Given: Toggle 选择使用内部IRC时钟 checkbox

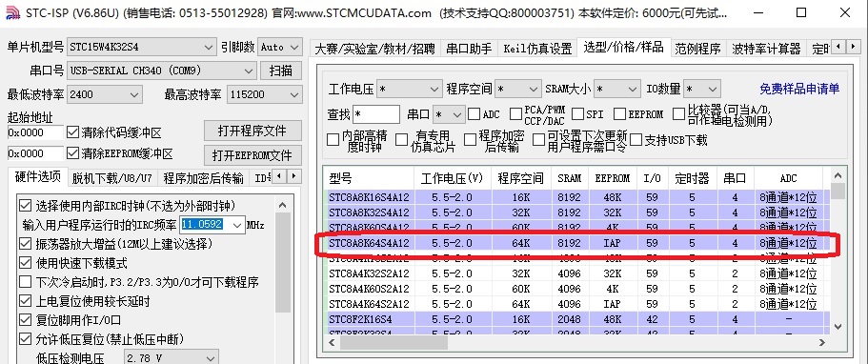Looking at the screenshot, I should coord(25,206).
